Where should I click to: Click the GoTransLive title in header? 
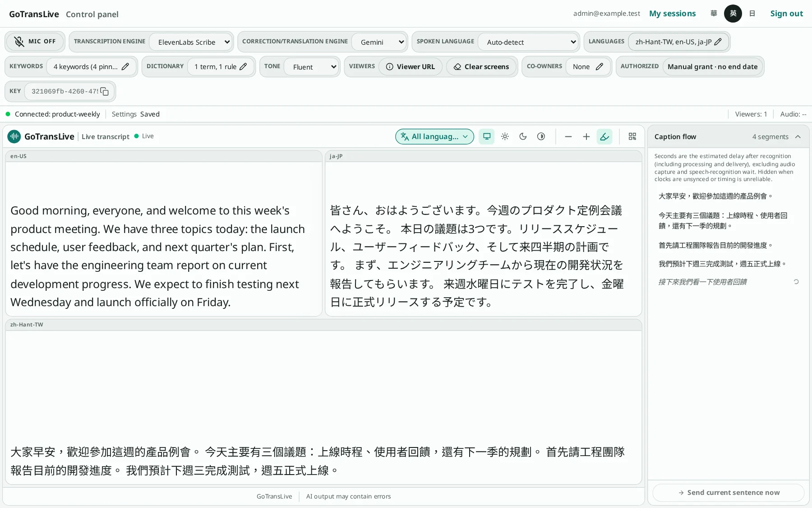pyautogui.click(x=34, y=14)
